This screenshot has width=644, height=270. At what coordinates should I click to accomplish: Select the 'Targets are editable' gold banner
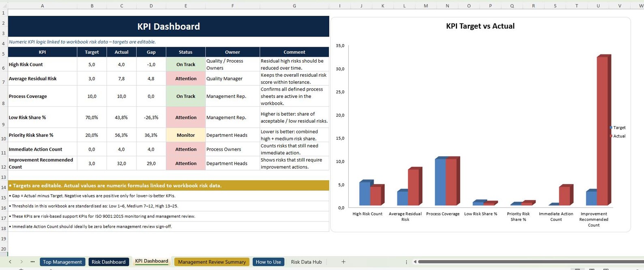tap(169, 186)
